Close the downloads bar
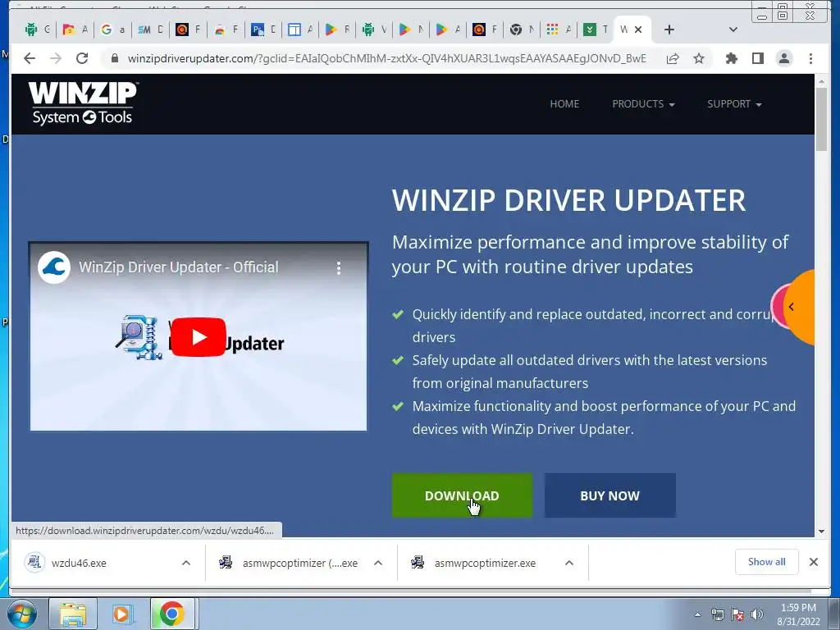Viewport: 840px width, 630px height. tap(813, 561)
